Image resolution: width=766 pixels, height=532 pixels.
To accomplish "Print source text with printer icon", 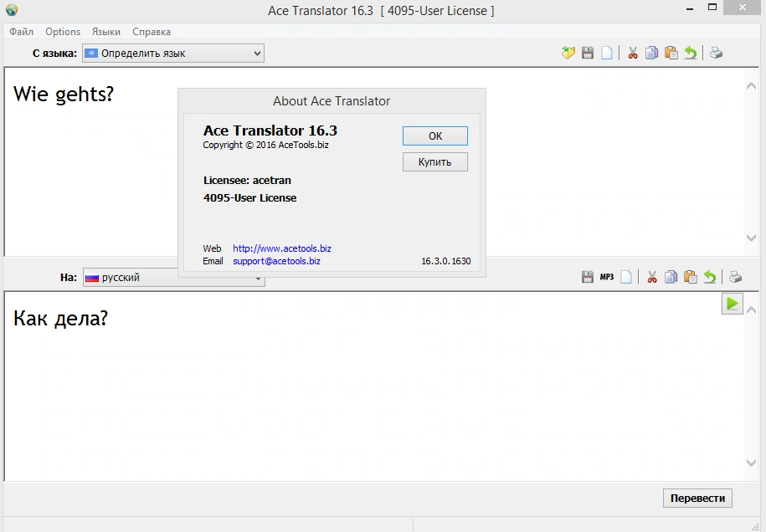I will click(716, 53).
